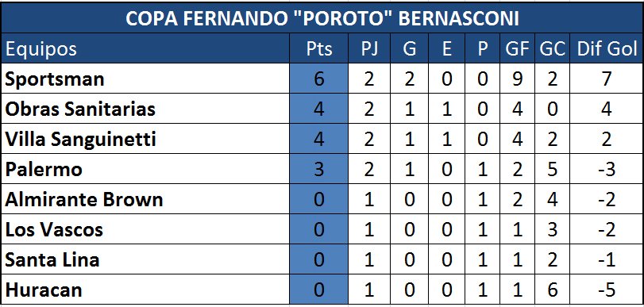Click Huracan's goal difference cell showing -5

tap(607, 290)
